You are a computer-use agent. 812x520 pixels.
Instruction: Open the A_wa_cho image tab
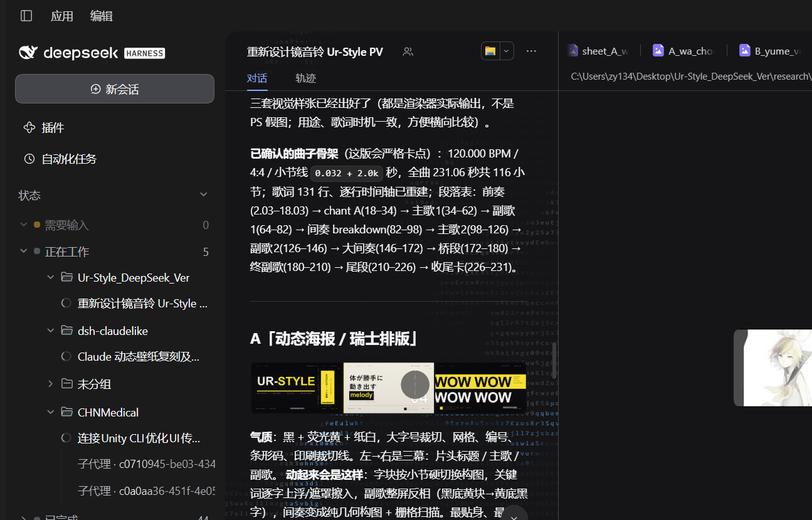(683, 51)
